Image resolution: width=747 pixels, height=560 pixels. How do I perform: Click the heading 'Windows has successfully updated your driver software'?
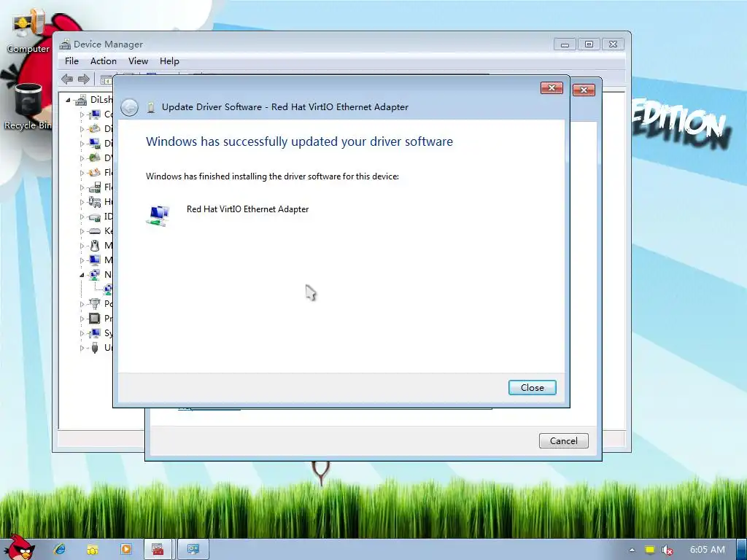[299, 141]
